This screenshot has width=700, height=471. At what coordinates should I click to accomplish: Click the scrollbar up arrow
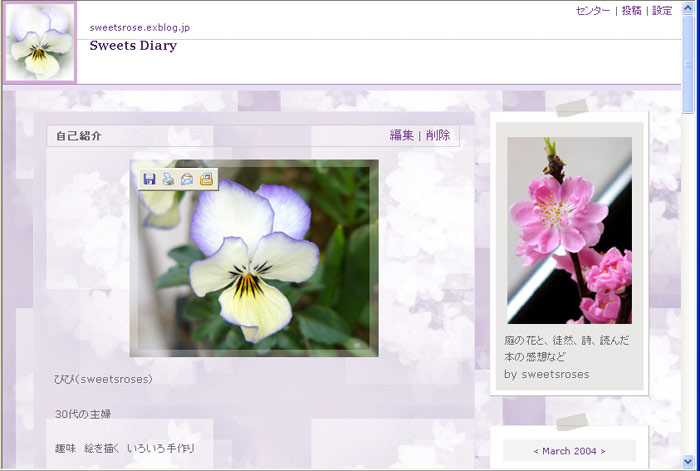click(690, 8)
